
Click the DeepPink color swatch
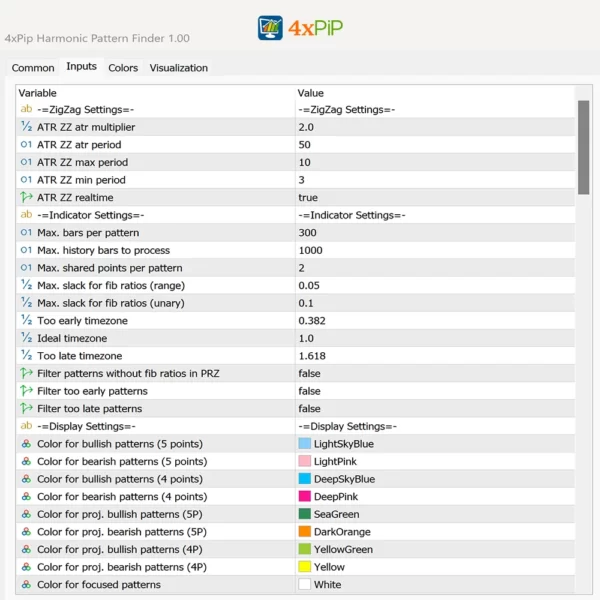(304, 497)
